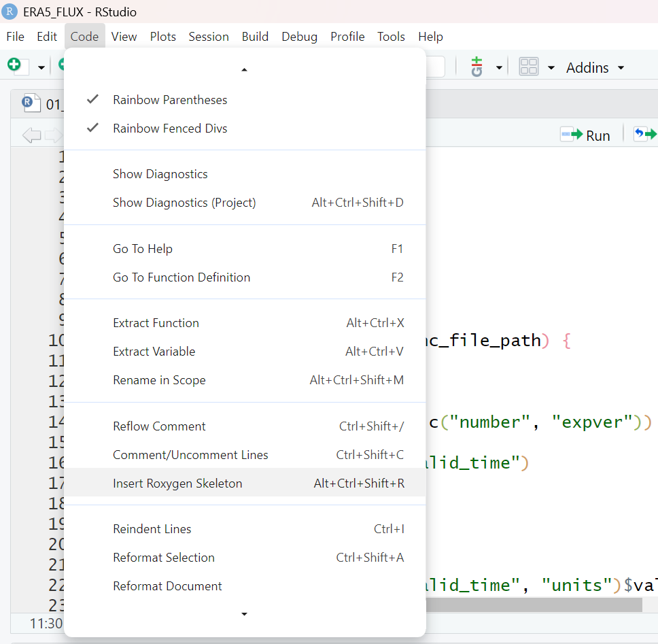Screen dimensions: 658x644
Task: Select Show Diagnostics menu entry
Action: coord(245,174)
